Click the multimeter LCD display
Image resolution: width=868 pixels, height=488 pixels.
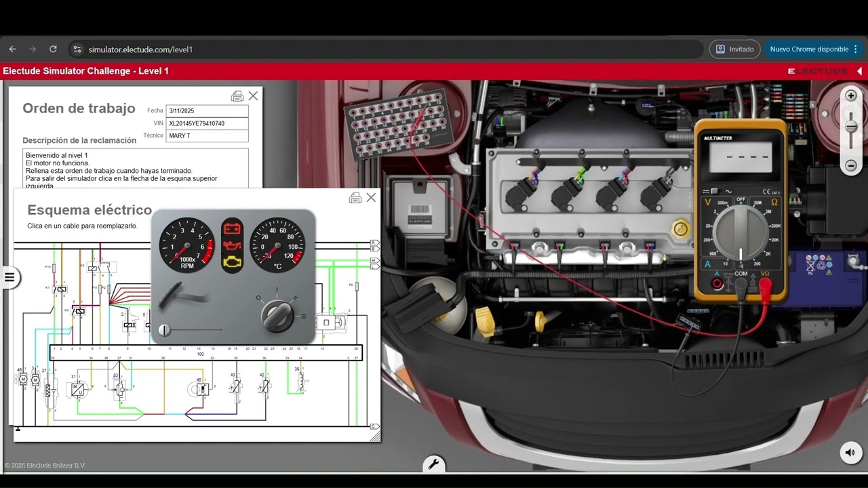click(x=741, y=158)
